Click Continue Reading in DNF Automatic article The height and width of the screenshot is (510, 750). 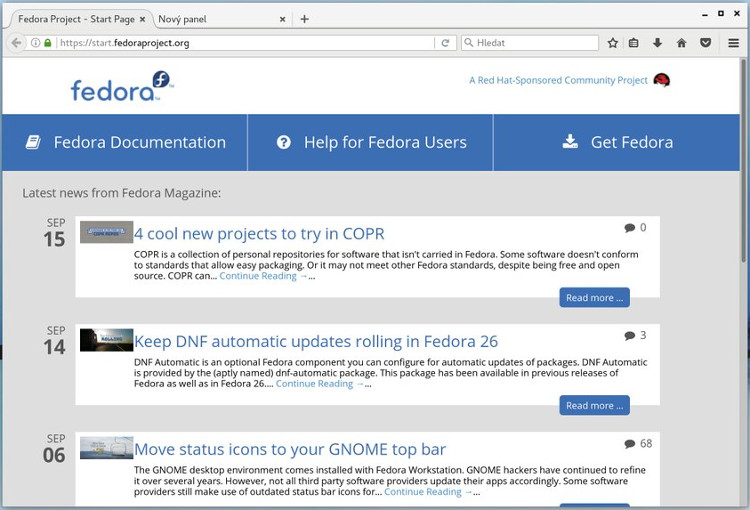click(x=319, y=384)
